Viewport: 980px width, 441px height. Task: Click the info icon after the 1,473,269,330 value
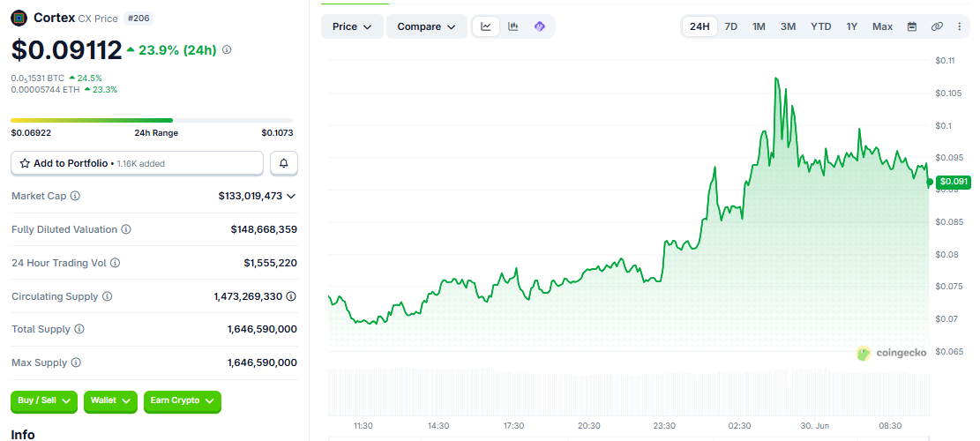tap(291, 296)
